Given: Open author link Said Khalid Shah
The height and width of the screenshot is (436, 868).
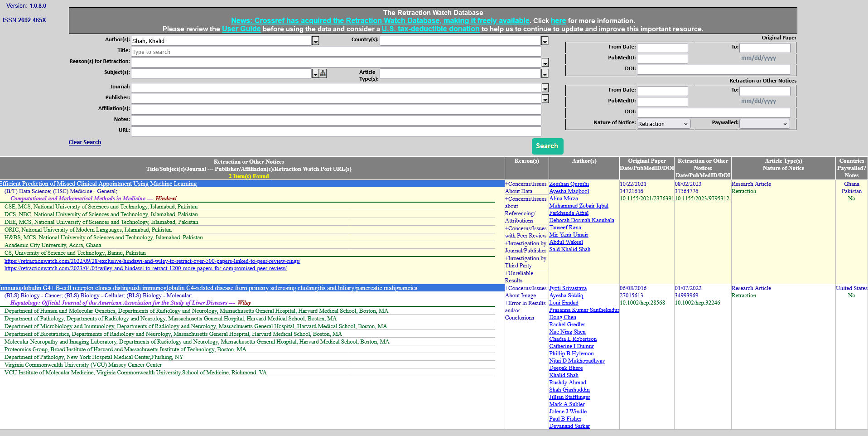Looking at the screenshot, I should [569, 249].
